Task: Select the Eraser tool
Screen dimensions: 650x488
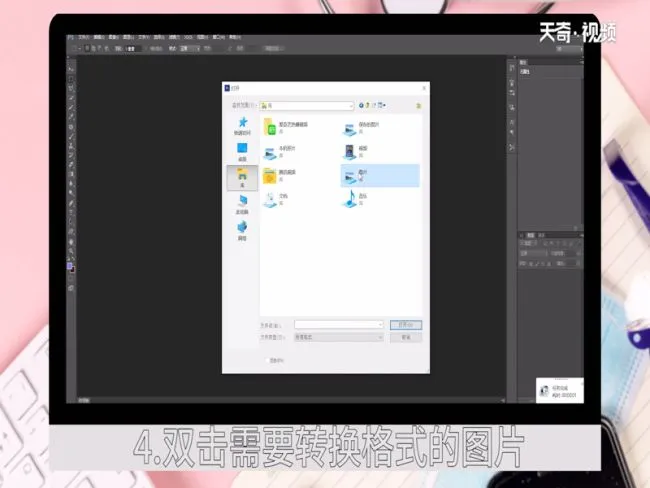Action: point(71,165)
